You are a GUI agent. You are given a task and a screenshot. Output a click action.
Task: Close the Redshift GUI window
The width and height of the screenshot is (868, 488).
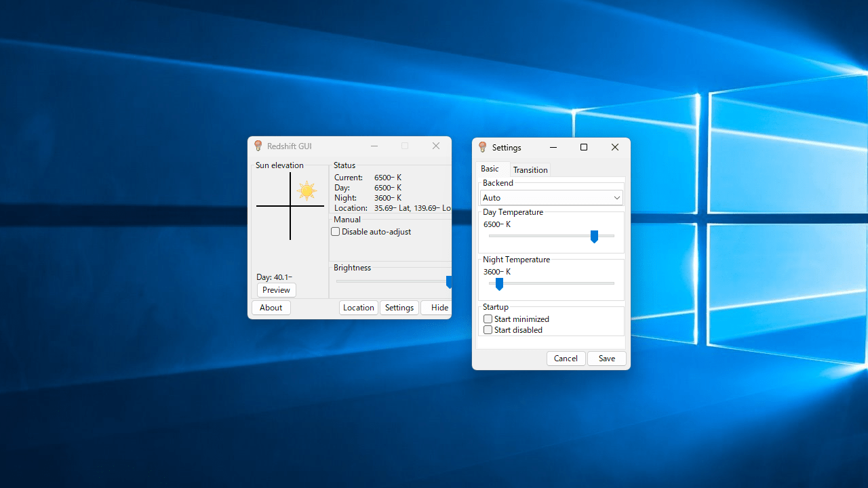(436, 146)
